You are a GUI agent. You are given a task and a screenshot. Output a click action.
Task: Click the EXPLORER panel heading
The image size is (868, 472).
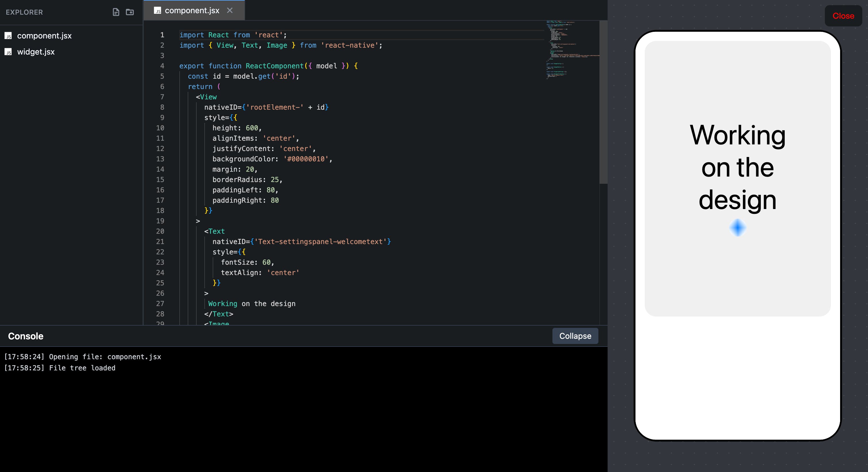pos(24,12)
